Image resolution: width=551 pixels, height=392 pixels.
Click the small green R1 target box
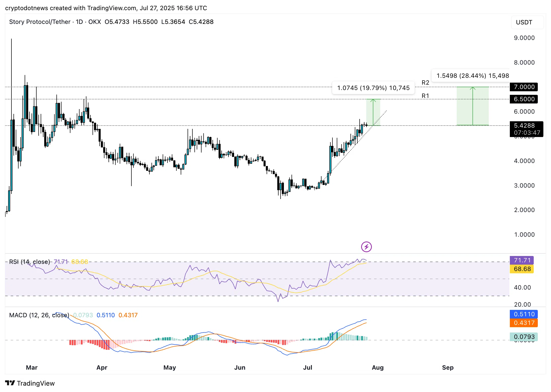pos(373,112)
